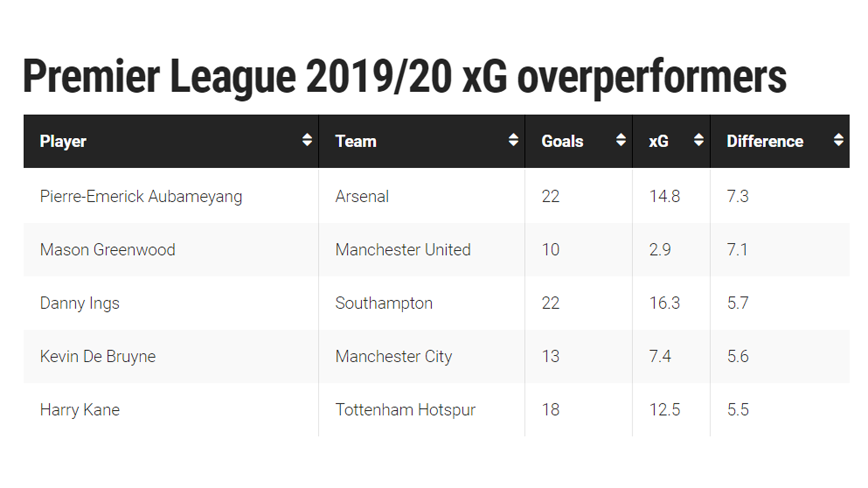Click the xG column header label
Image resolution: width=868 pixels, height=488 pixels.
659,141
